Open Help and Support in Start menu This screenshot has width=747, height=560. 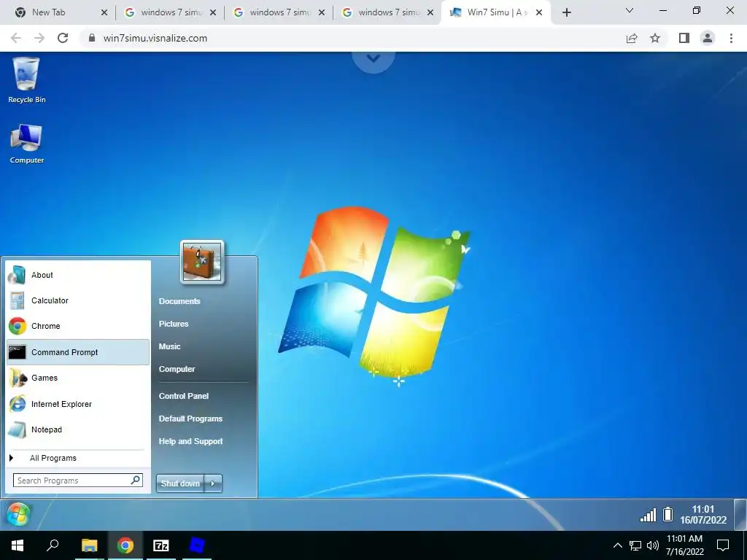tap(190, 441)
